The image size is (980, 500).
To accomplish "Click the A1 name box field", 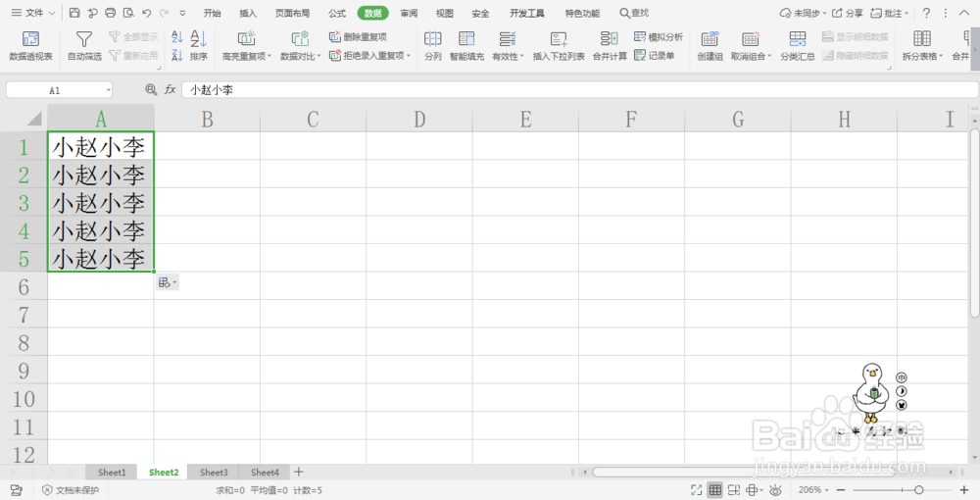I will coord(59,90).
